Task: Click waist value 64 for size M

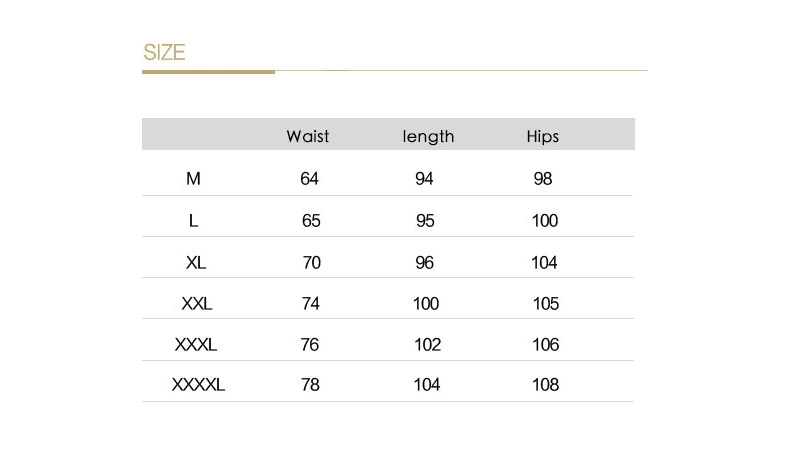Action: tap(309, 178)
